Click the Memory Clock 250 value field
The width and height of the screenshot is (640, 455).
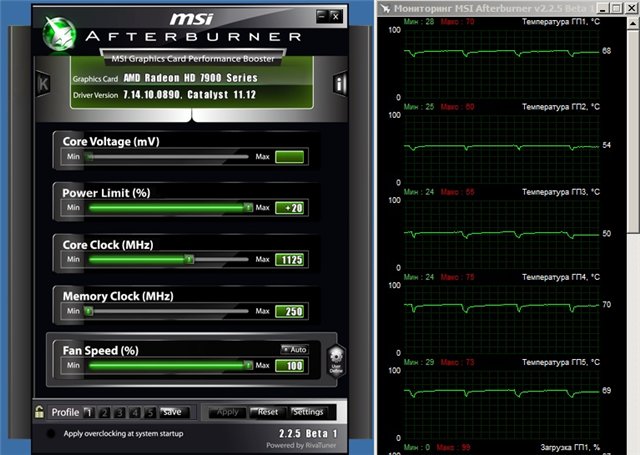click(x=289, y=311)
